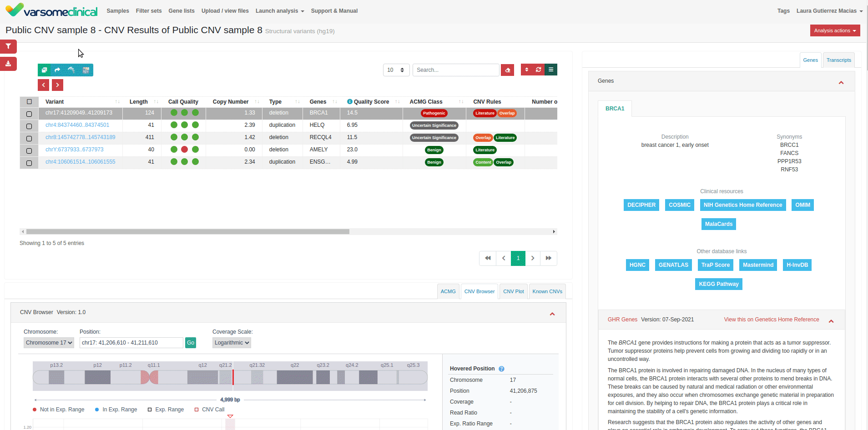Screen dimensions: 868x430
Task: Open the column list via the hamburger icon
Action: pos(551,70)
